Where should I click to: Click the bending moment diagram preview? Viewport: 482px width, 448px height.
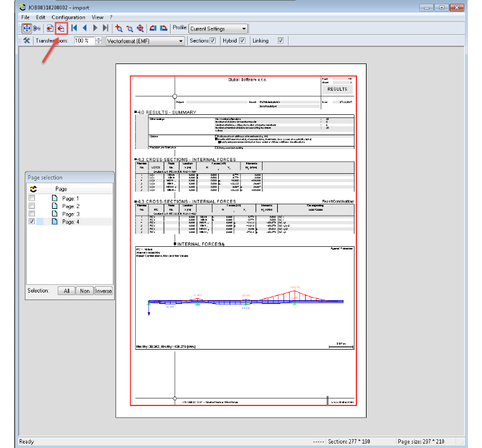click(x=245, y=298)
